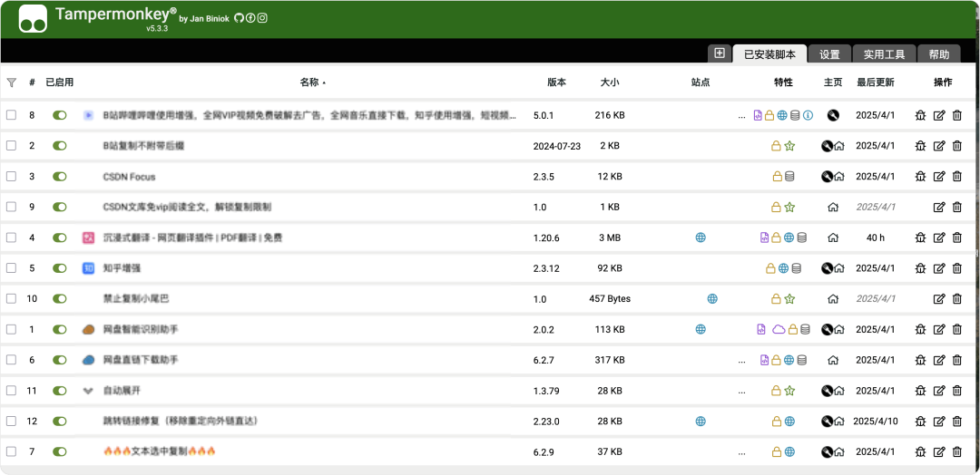Viewport: 980px width, 475px height.
Task: Sort by 大小 column header
Action: pos(610,82)
